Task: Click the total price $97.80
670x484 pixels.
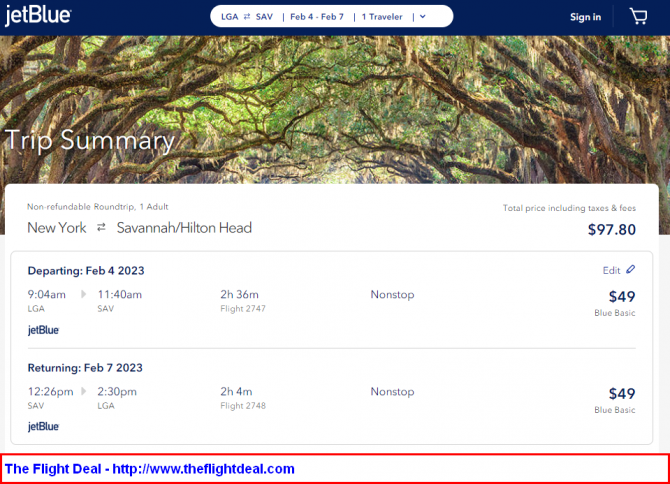Action: [611, 230]
